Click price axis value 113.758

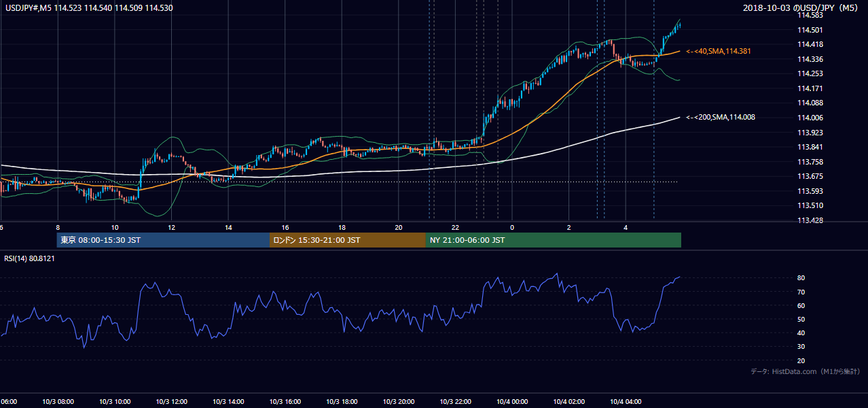coord(810,162)
